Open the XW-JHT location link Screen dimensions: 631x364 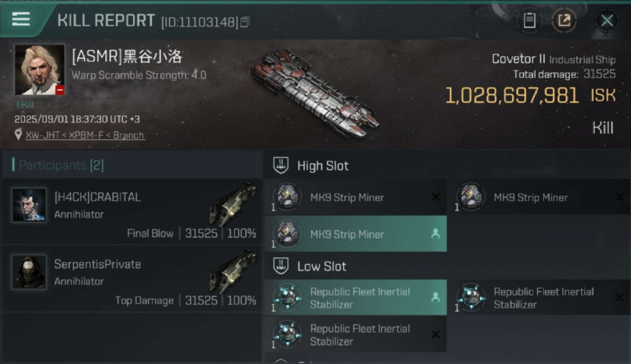click(85, 135)
